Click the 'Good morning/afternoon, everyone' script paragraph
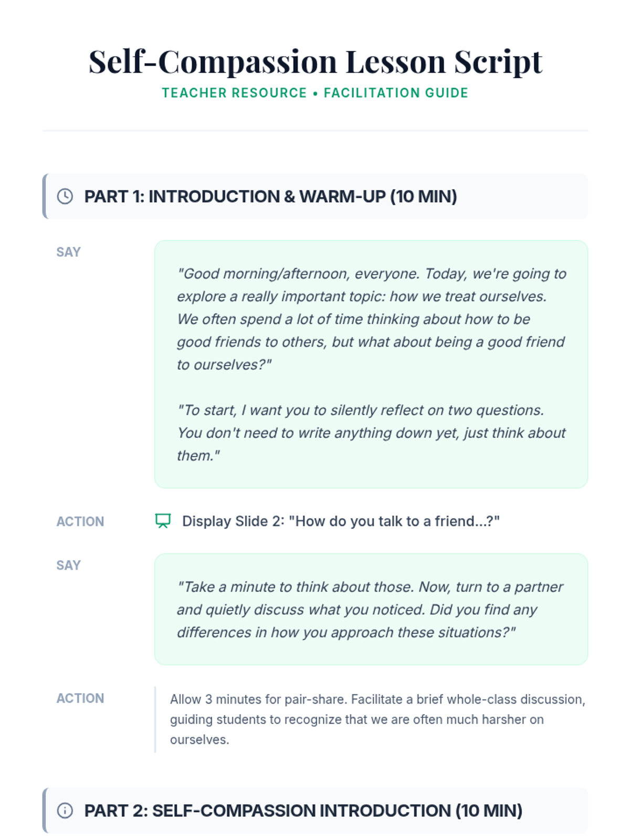630x840 pixels. [371, 319]
